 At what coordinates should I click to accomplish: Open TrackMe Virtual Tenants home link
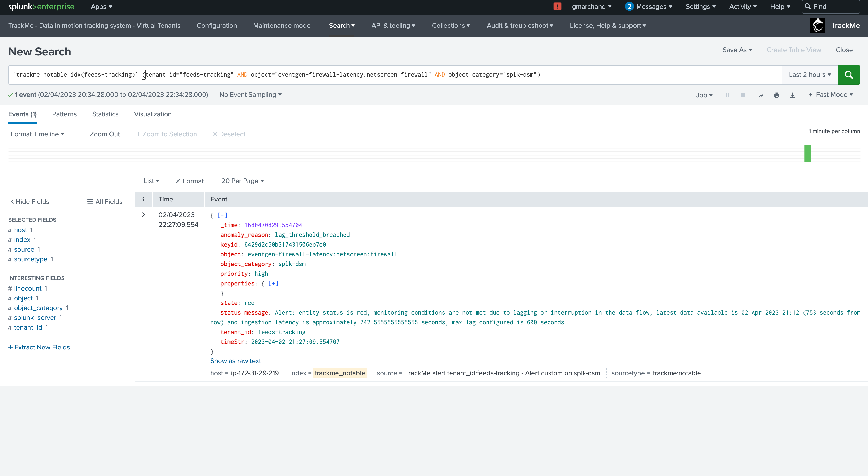tap(94, 26)
